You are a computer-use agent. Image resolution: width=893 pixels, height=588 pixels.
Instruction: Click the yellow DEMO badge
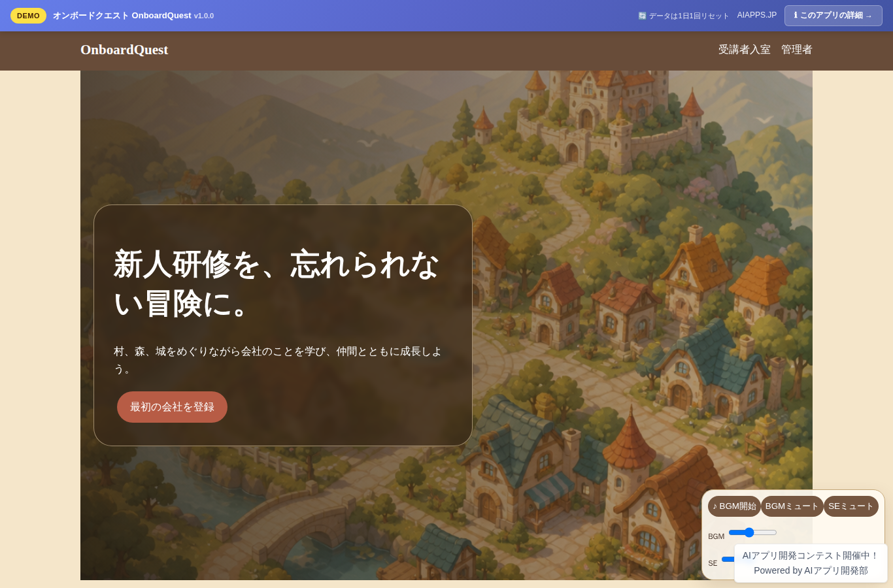pyautogui.click(x=28, y=16)
